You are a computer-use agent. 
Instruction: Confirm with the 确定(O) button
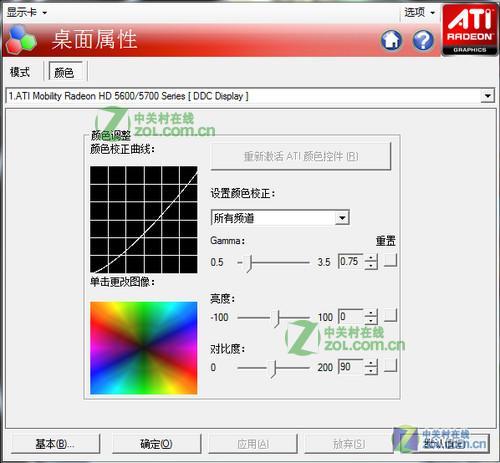click(156, 444)
